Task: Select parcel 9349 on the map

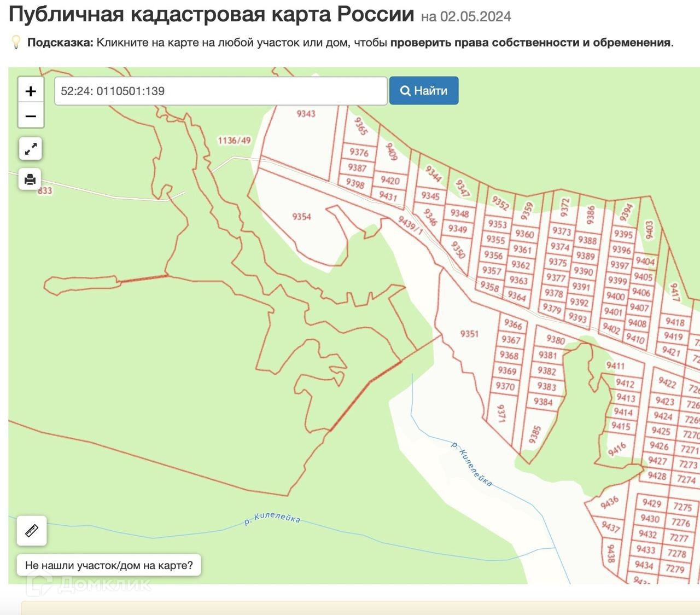Action: pos(457,229)
